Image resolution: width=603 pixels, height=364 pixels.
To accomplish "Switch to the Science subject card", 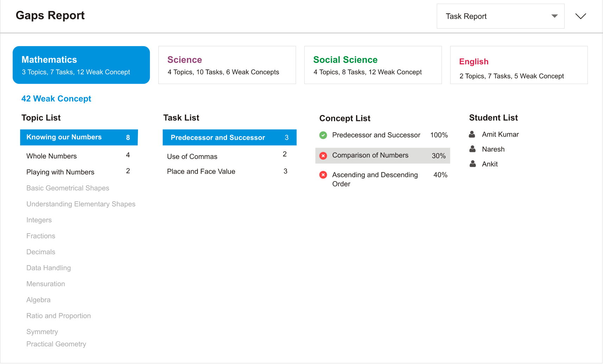I will (227, 65).
